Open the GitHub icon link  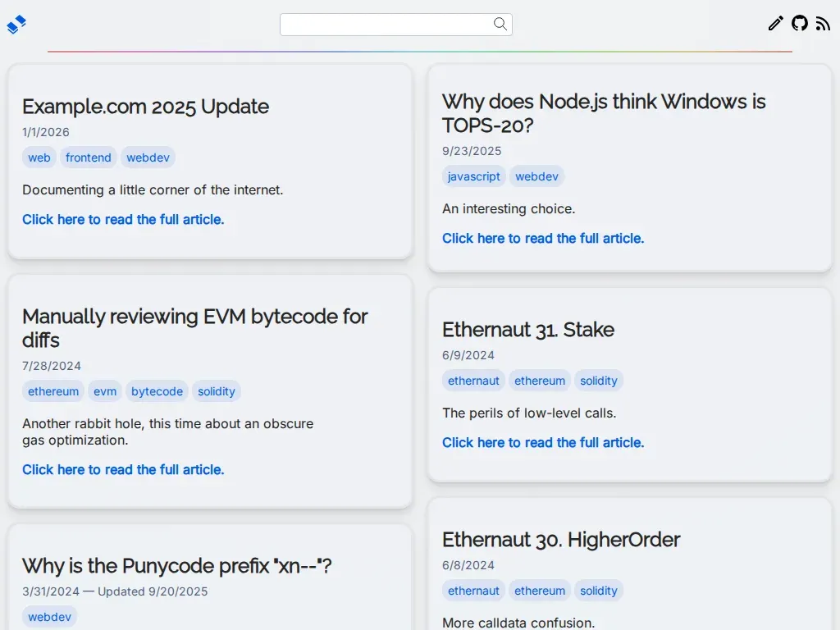[799, 24]
